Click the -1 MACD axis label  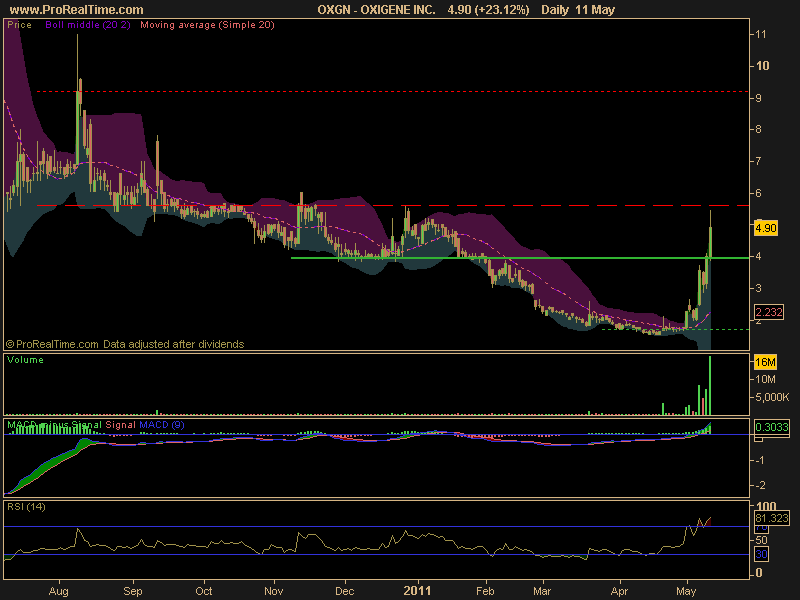[760, 460]
